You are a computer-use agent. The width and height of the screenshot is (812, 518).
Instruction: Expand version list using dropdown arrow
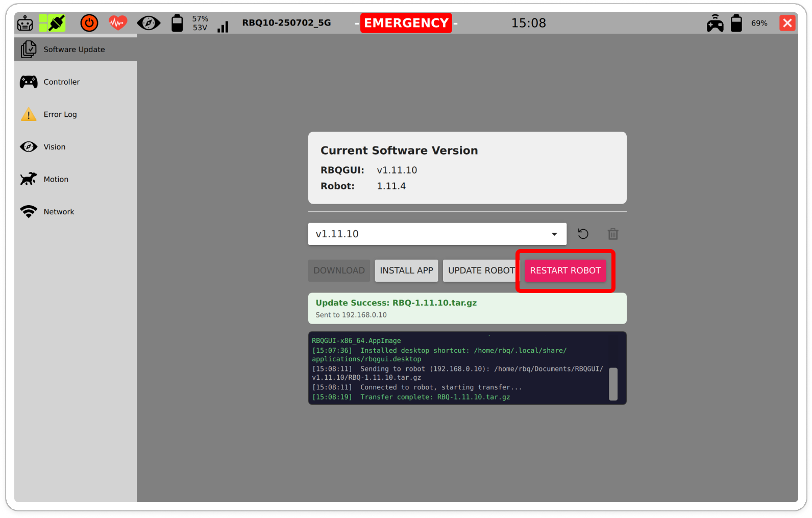(x=554, y=234)
